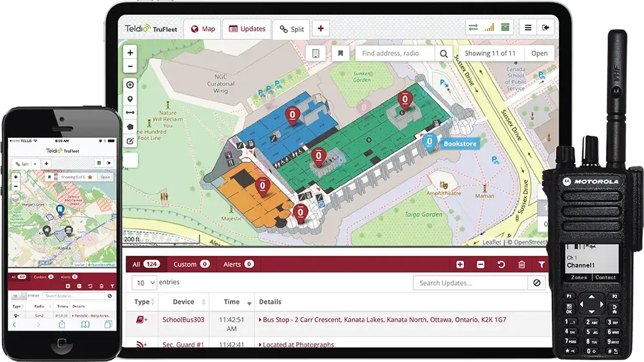Click the Open button on the phone map
Image resolution: width=644 pixels, height=362 pixels.
[x=105, y=177]
